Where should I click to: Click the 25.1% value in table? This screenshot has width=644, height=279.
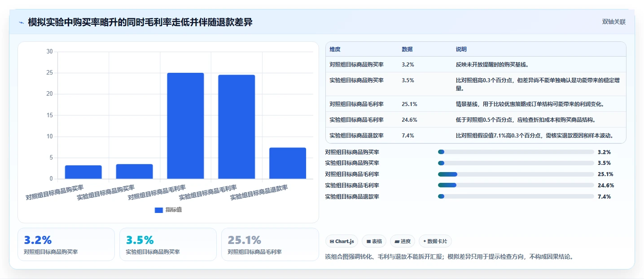(410, 104)
